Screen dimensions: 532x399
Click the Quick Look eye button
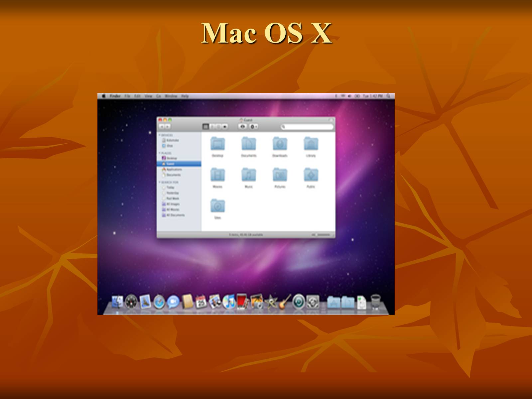(243, 127)
